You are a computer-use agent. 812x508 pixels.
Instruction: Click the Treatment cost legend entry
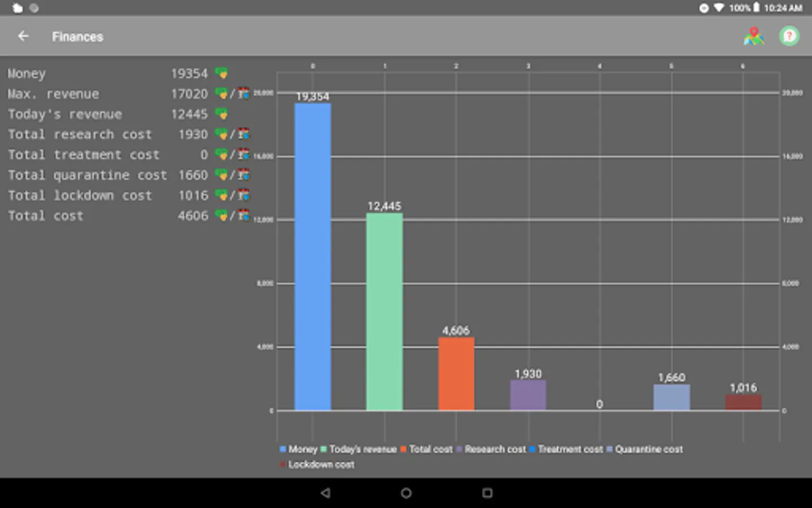click(x=566, y=449)
